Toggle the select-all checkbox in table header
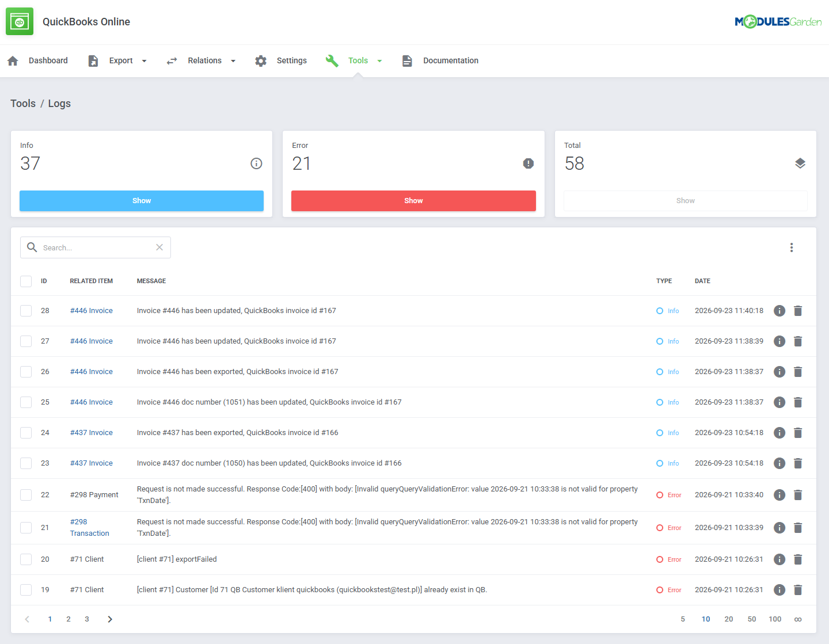Image resolution: width=829 pixels, height=644 pixels. coord(26,281)
